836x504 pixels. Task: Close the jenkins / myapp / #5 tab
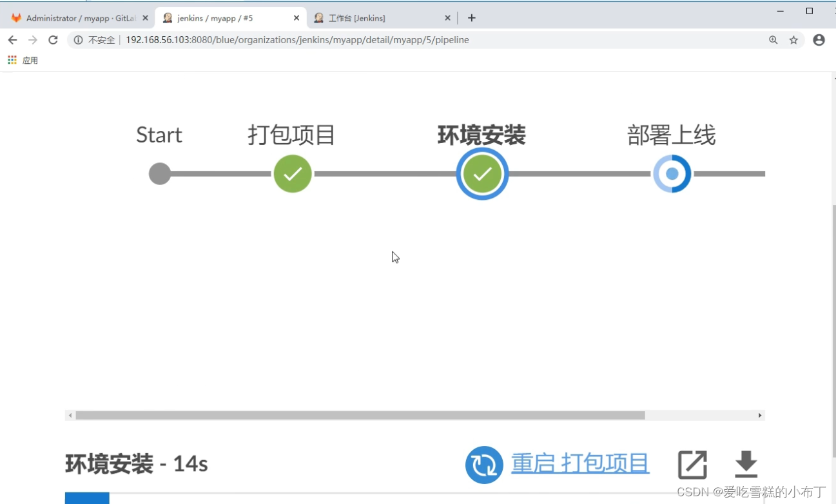click(296, 18)
